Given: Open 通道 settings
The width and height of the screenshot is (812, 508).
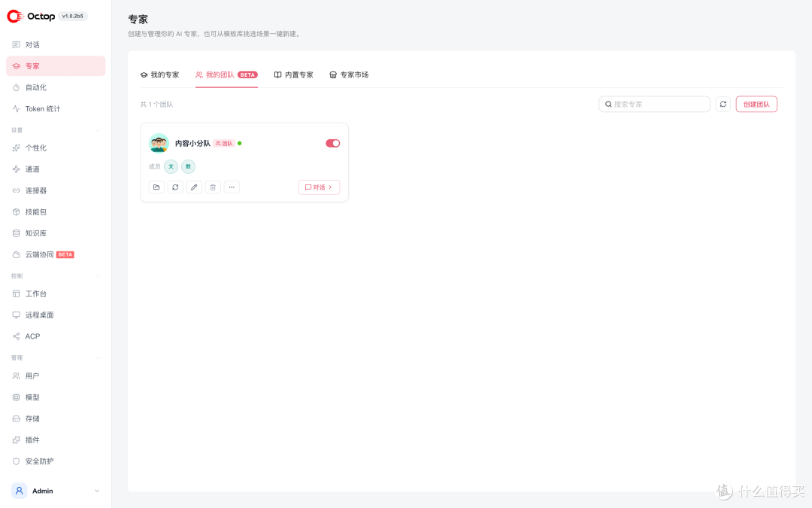Looking at the screenshot, I should (x=56, y=169).
